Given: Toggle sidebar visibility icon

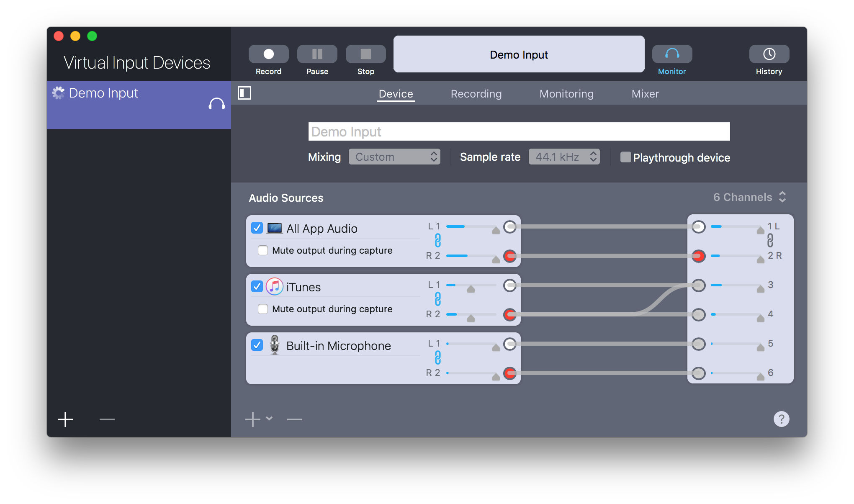Looking at the screenshot, I should pos(244,93).
